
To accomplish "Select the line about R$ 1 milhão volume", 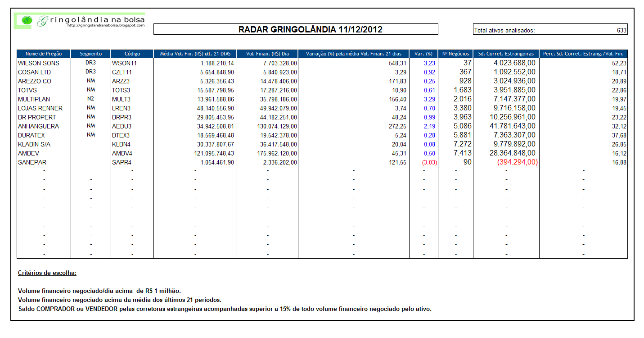I will [x=99, y=291].
